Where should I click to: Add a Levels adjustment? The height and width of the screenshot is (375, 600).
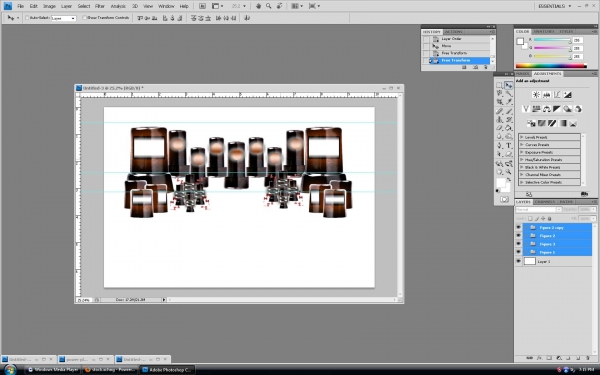[x=546, y=95]
